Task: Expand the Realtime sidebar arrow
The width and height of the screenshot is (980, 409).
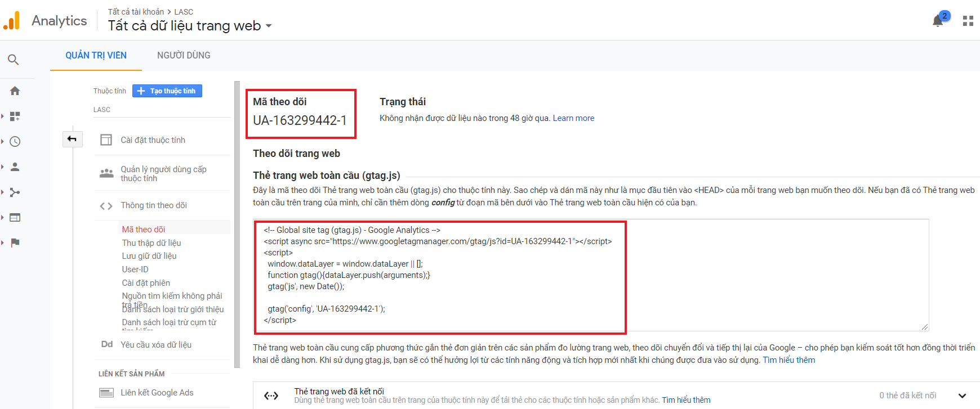Action: [2, 141]
